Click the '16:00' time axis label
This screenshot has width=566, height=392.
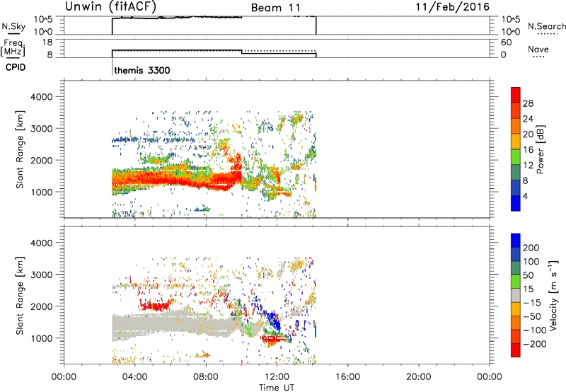347,377
